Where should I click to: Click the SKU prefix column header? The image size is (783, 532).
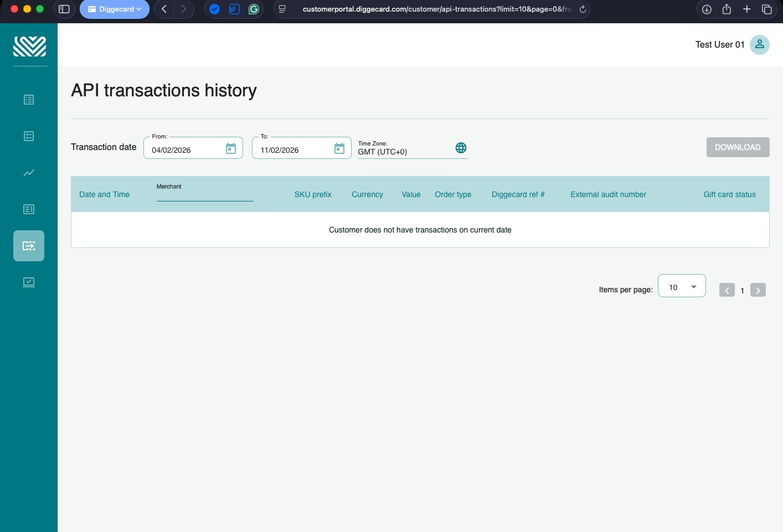[313, 195]
